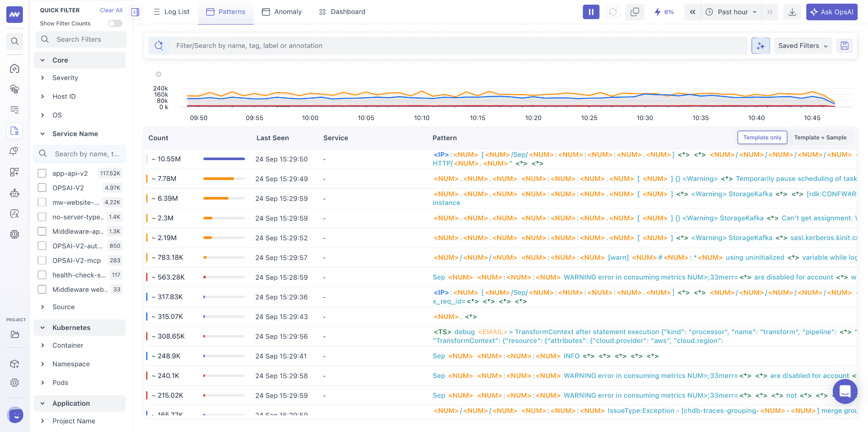This screenshot has height=432, width=868.
Task: Open the search icon in left sidebar
Action: click(x=14, y=41)
